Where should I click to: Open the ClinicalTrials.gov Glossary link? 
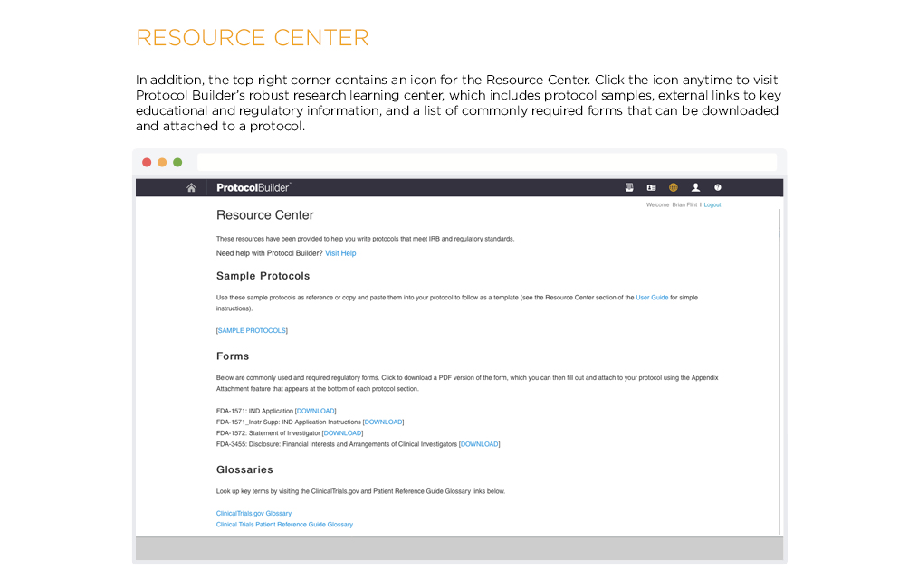coord(253,514)
